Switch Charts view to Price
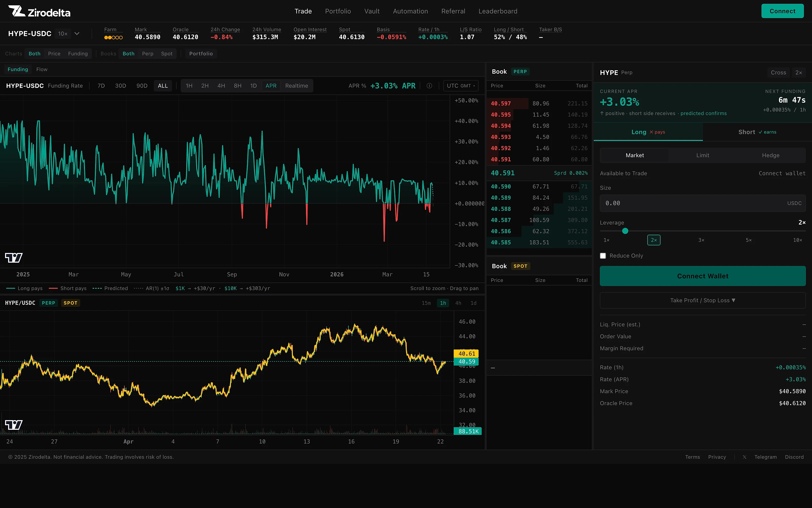This screenshot has width=812, height=508. (54, 54)
